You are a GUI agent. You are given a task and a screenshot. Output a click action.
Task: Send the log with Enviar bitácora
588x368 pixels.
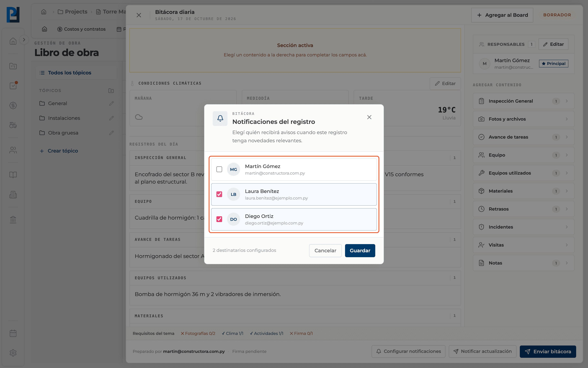pos(548,351)
